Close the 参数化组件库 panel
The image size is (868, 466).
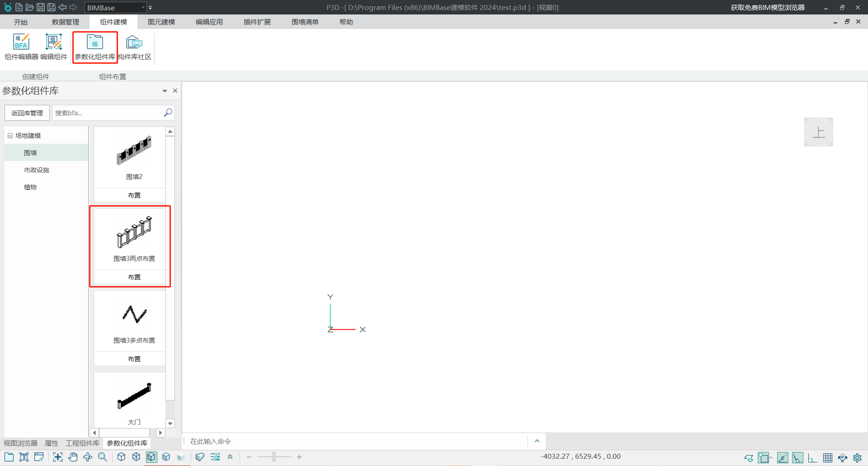tap(175, 91)
